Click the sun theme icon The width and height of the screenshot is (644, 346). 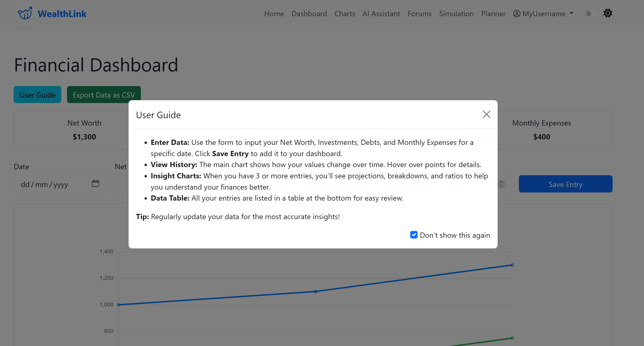click(608, 13)
